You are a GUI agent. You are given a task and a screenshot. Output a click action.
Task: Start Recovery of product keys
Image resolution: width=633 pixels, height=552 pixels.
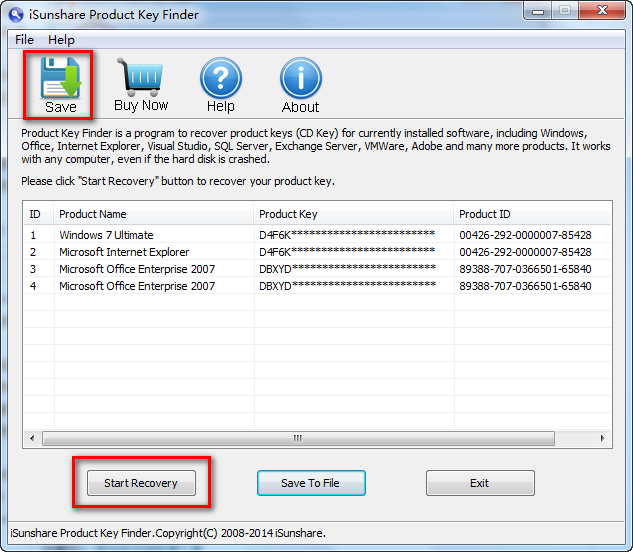141,483
